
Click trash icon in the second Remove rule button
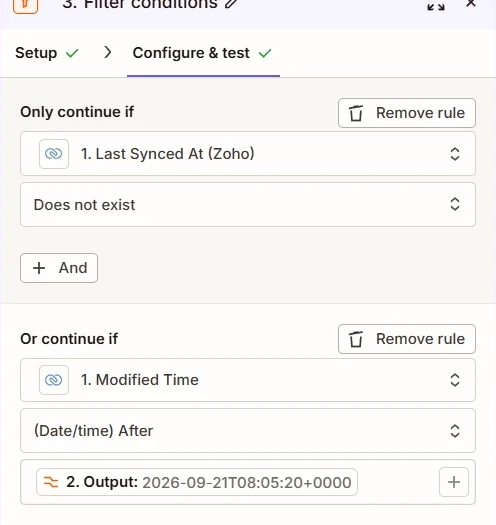tap(356, 339)
